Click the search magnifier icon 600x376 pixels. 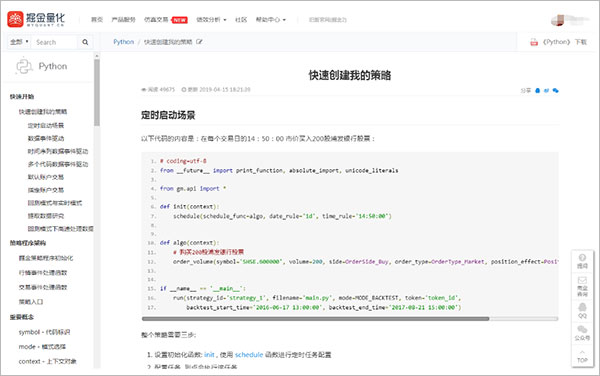coord(85,42)
